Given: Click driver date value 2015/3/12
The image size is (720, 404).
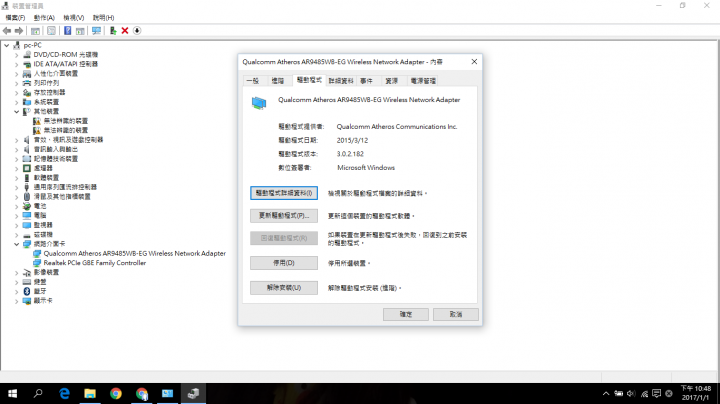Looking at the screenshot, I should [352, 140].
